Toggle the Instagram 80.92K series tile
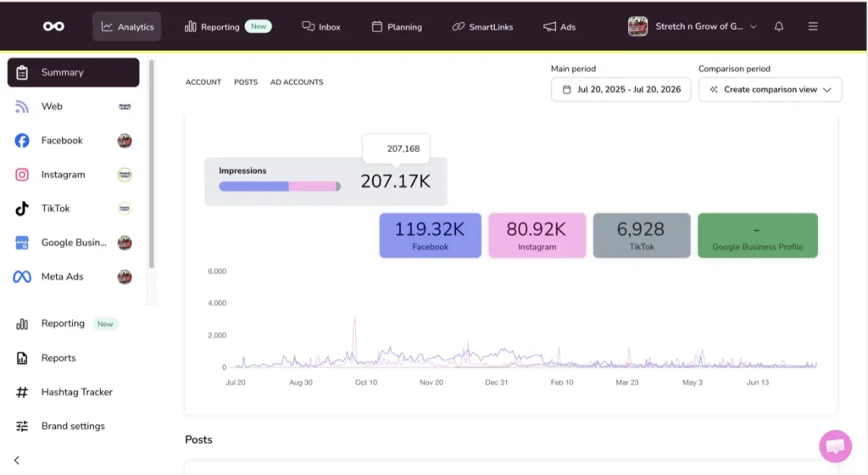This screenshot has height=475, width=868. [x=537, y=235]
